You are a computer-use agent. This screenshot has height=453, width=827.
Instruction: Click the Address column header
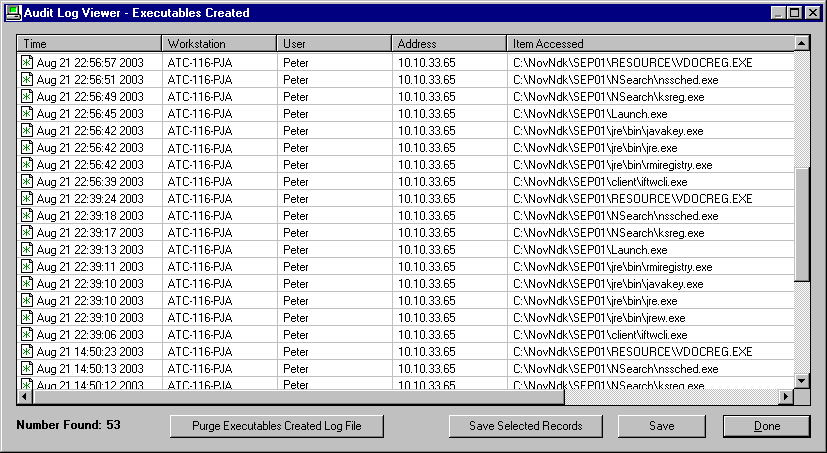pyautogui.click(x=449, y=44)
